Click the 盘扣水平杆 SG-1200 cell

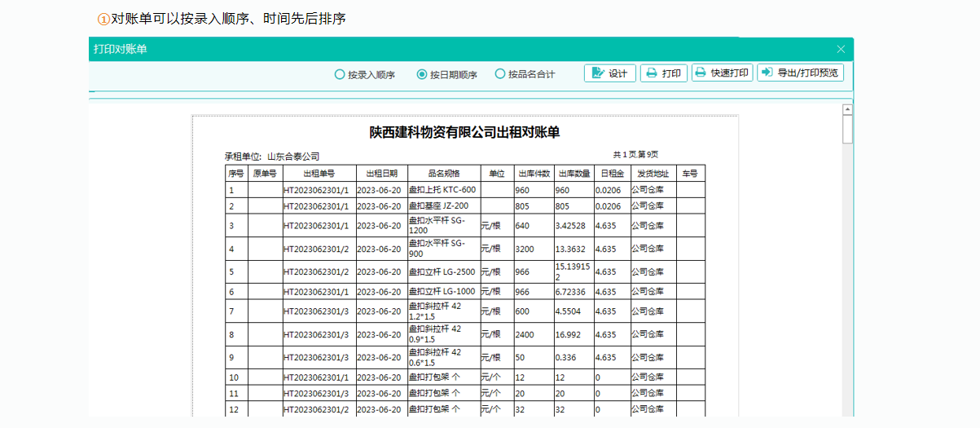pos(443,226)
